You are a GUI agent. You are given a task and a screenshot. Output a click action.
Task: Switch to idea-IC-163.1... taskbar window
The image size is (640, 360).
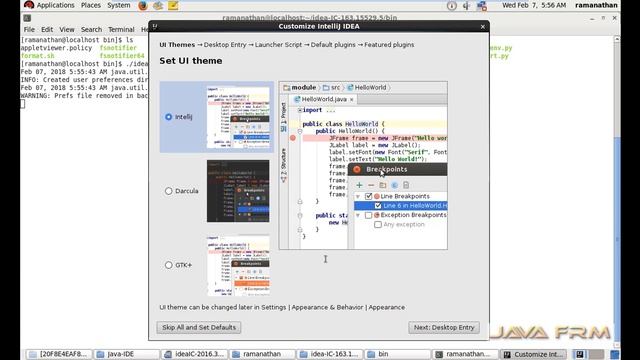(x=330, y=354)
